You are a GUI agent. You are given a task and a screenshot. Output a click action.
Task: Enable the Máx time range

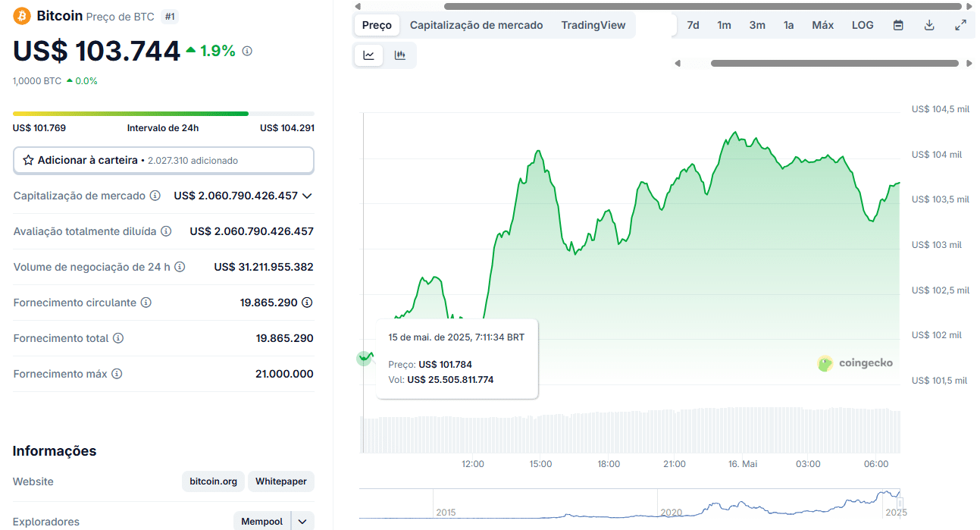[822, 25]
